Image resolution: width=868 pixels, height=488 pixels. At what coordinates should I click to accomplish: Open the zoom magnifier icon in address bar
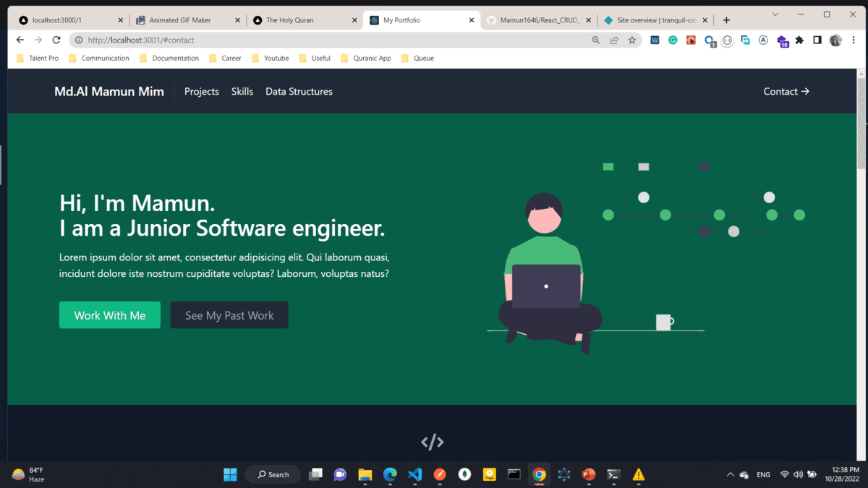coord(595,40)
